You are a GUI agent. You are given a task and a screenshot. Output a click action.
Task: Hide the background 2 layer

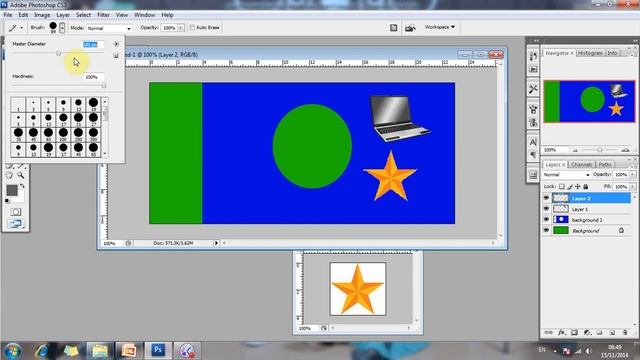tap(546, 220)
